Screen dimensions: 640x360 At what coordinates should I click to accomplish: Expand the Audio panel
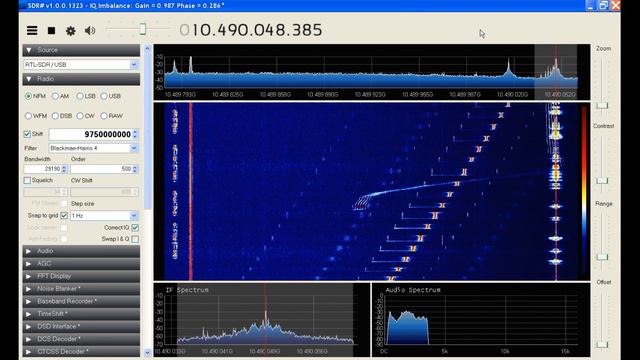tap(81, 251)
